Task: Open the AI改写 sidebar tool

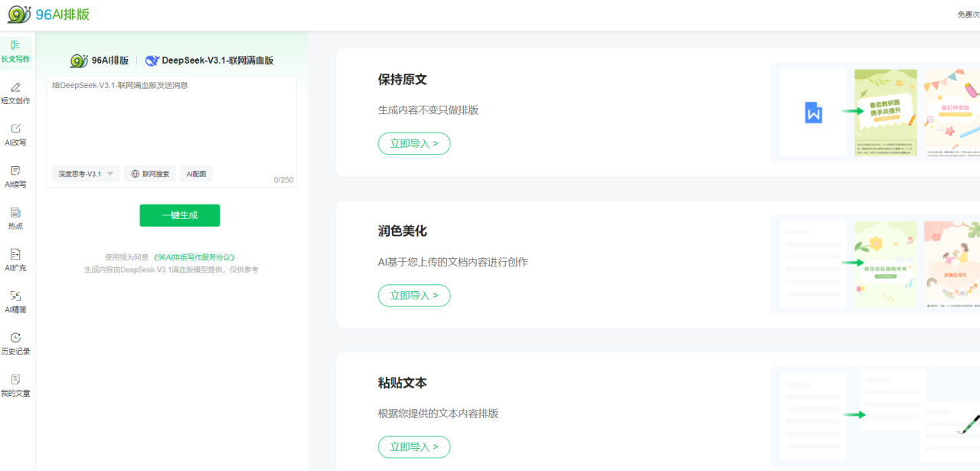Action: tap(15, 129)
